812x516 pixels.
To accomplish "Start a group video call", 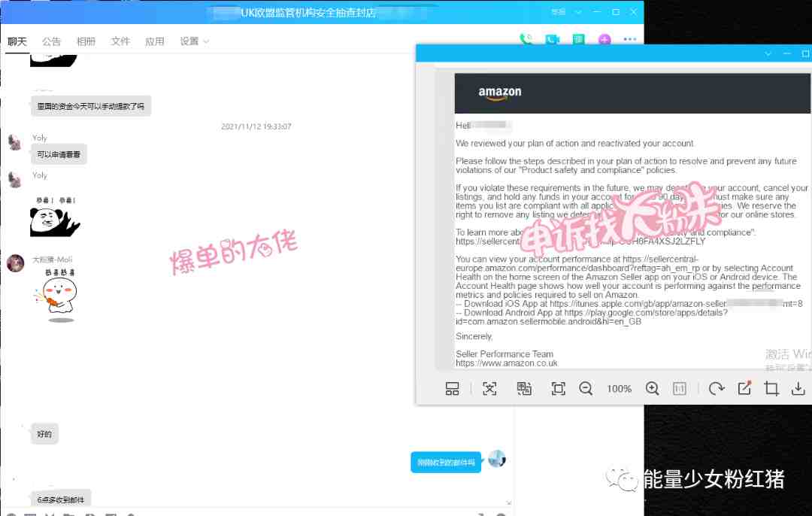I will point(552,39).
